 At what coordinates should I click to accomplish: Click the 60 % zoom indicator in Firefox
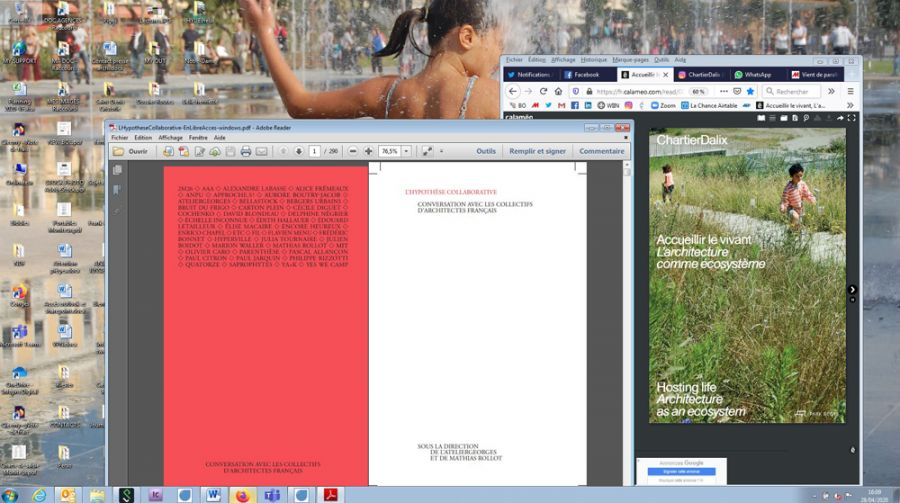(699, 91)
